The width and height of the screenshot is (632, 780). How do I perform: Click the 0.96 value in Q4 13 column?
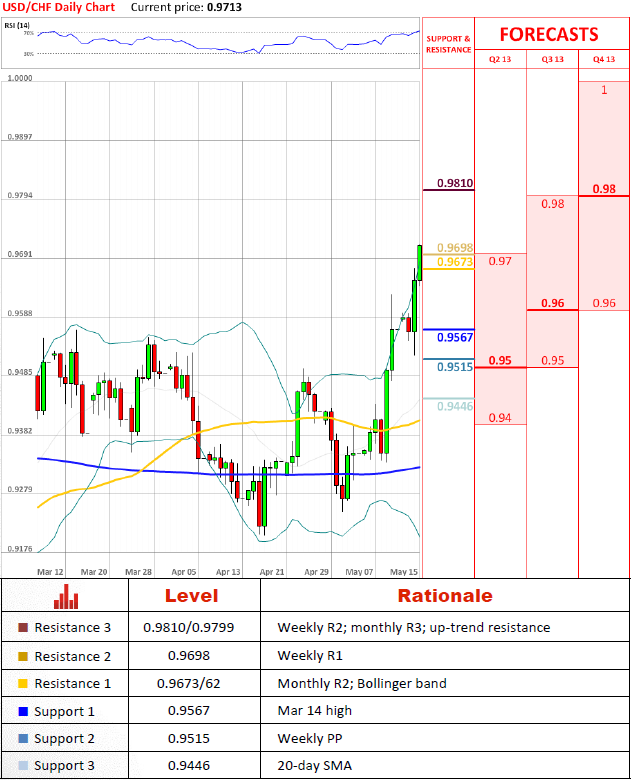[604, 303]
